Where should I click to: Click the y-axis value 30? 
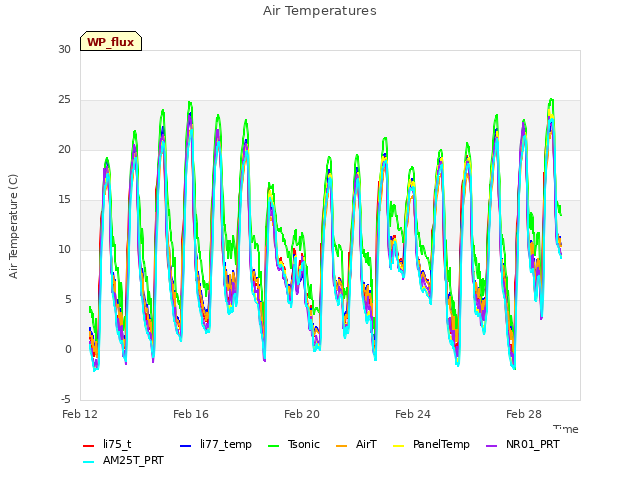tap(64, 50)
